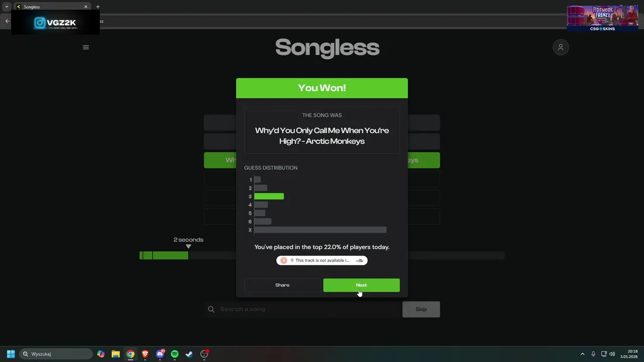644x362 pixels.
Task: Click the Songless logo title
Action: coord(327,48)
